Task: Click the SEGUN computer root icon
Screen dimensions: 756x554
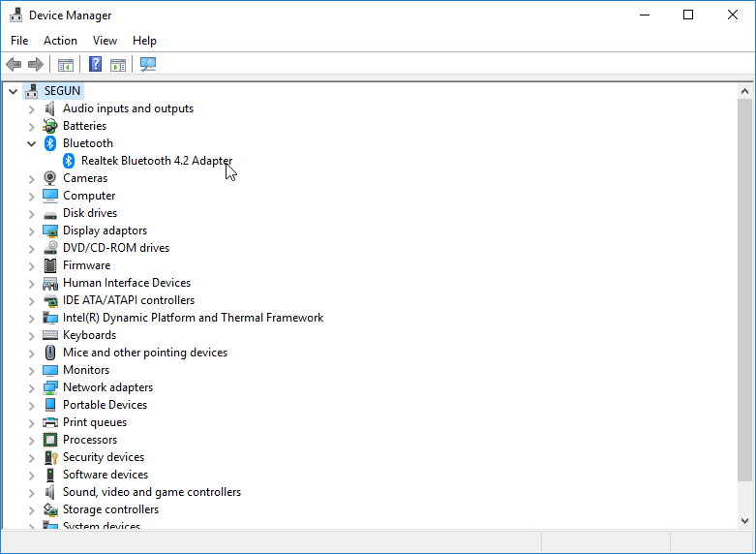Action: point(32,91)
